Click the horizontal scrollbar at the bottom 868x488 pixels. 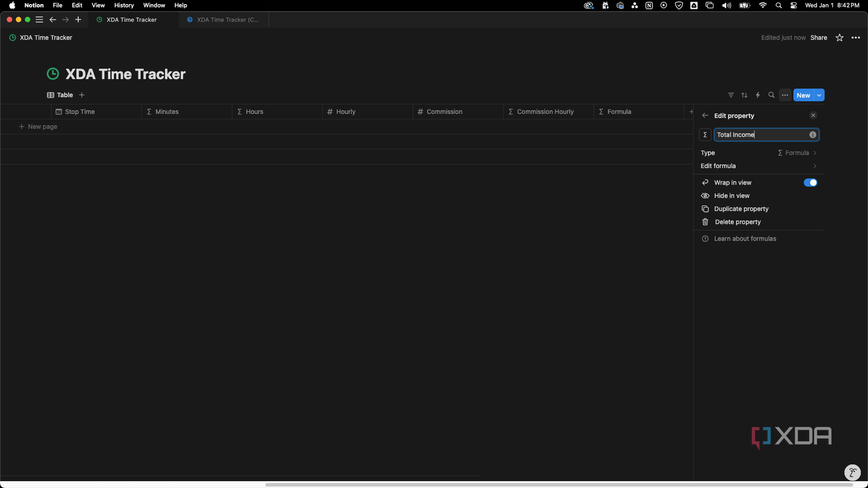(560, 485)
